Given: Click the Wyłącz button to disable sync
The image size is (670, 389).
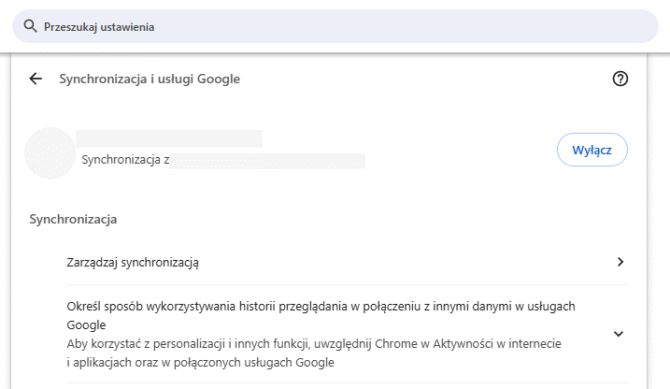Looking at the screenshot, I should click(592, 150).
